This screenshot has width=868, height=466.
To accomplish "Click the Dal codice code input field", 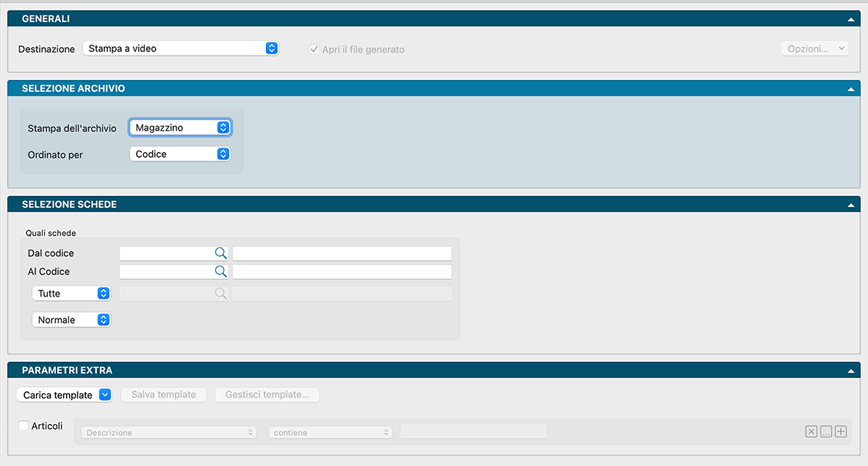I will (166, 253).
